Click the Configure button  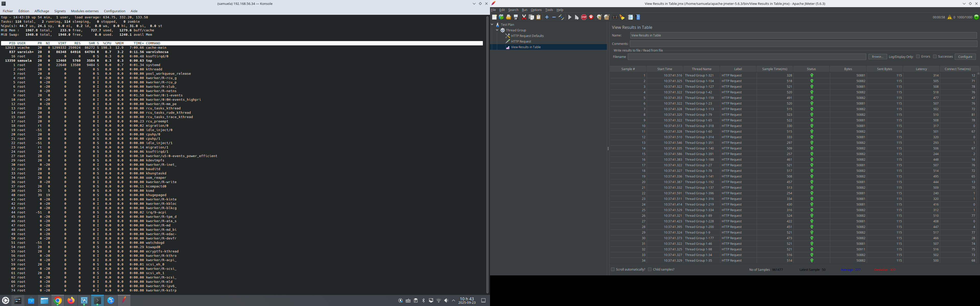(x=965, y=57)
